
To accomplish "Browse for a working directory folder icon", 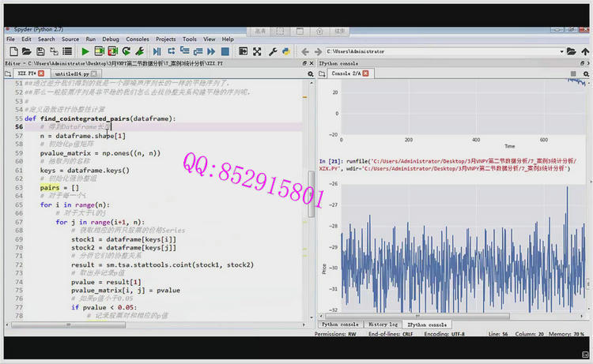I will tap(571, 51).
